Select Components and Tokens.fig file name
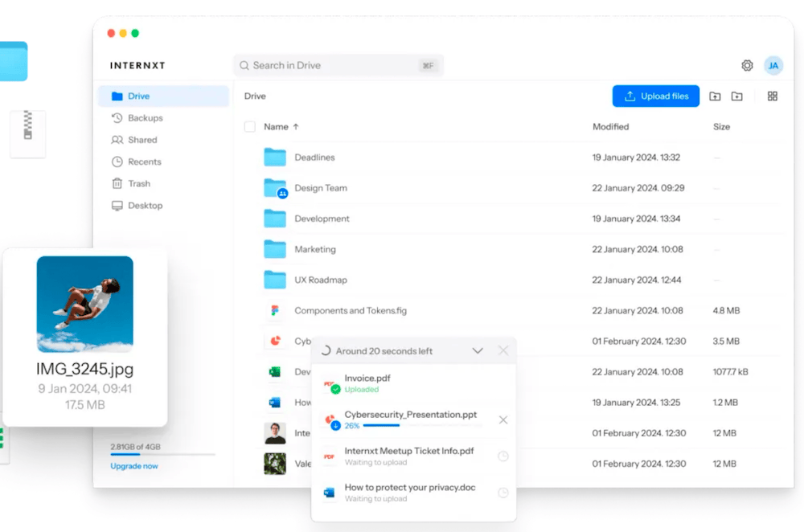This screenshot has height=532, width=804. (x=351, y=310)
